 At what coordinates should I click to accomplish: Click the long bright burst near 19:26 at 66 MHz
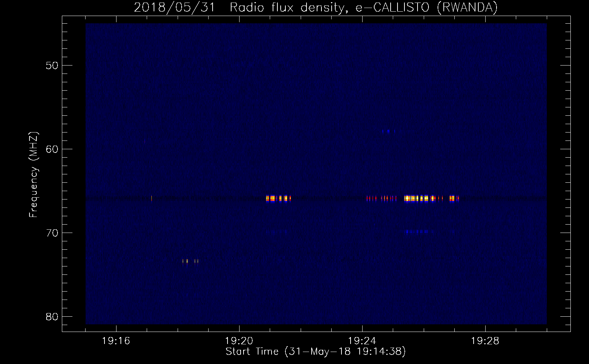(420, 198)
